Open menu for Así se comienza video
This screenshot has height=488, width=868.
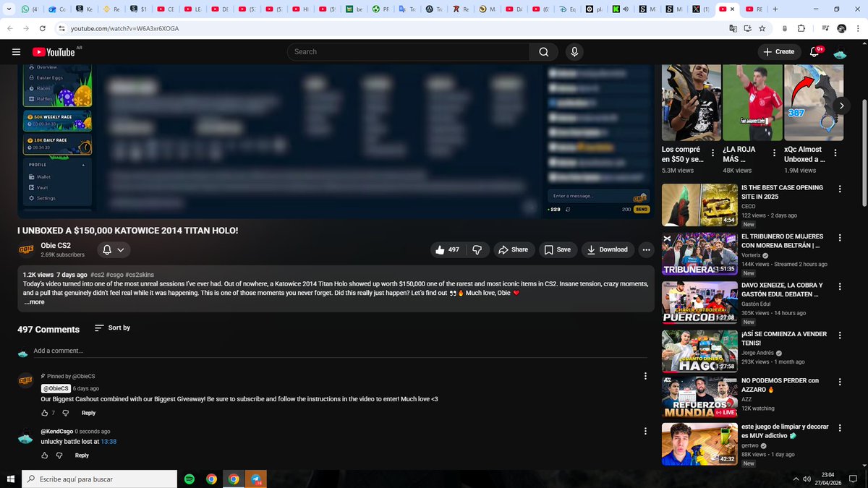[x=840, y=335]
